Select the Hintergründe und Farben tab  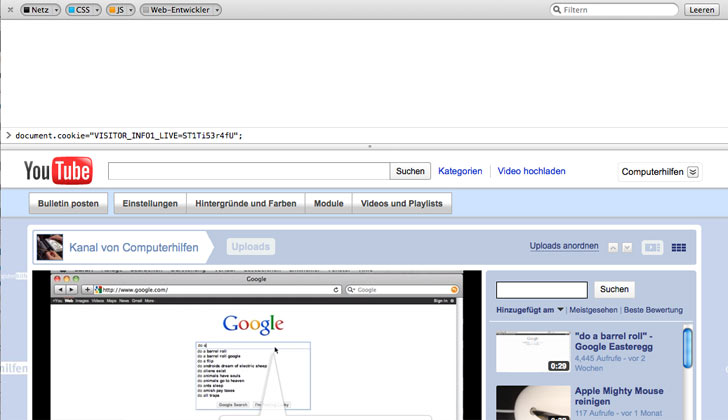(246, 203)
